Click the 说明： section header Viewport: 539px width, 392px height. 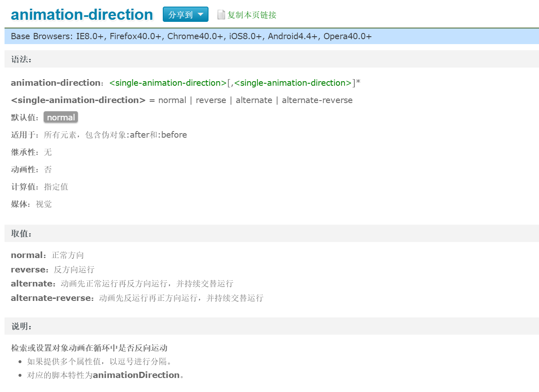[x=272, y=326]
